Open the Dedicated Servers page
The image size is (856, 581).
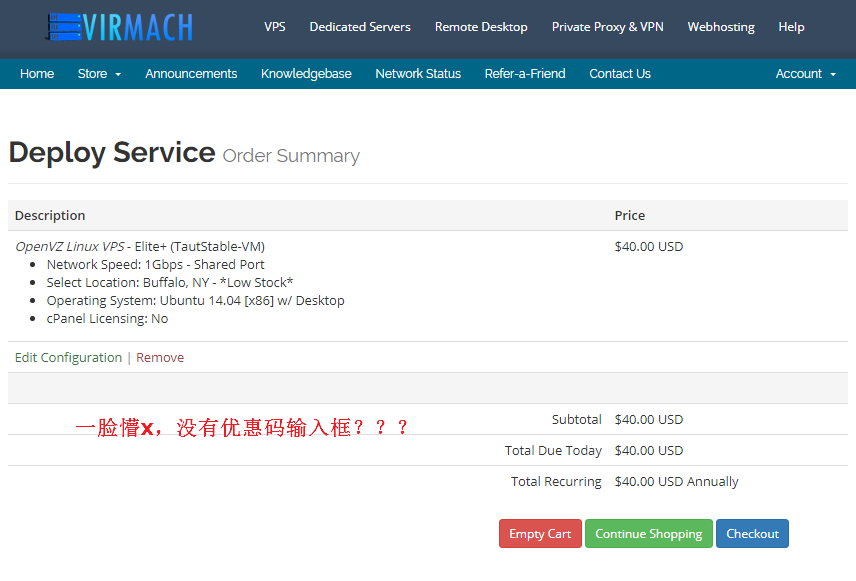(x=360, y=27)
